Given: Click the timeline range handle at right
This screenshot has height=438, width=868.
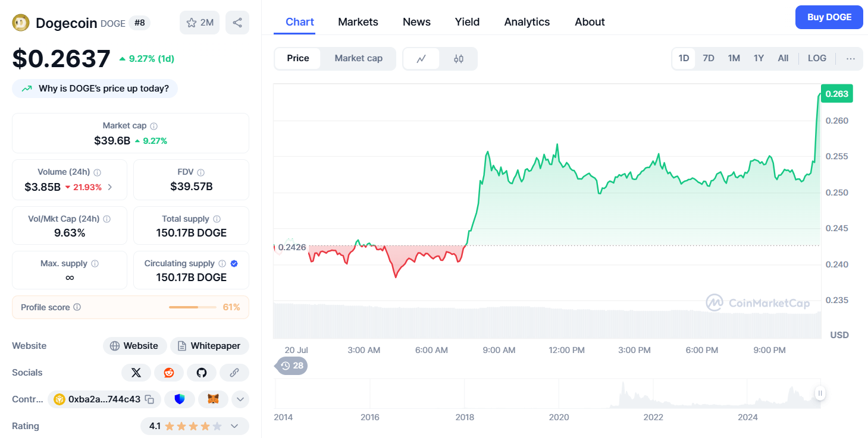Looking at the screenshot, I should 820,393.
